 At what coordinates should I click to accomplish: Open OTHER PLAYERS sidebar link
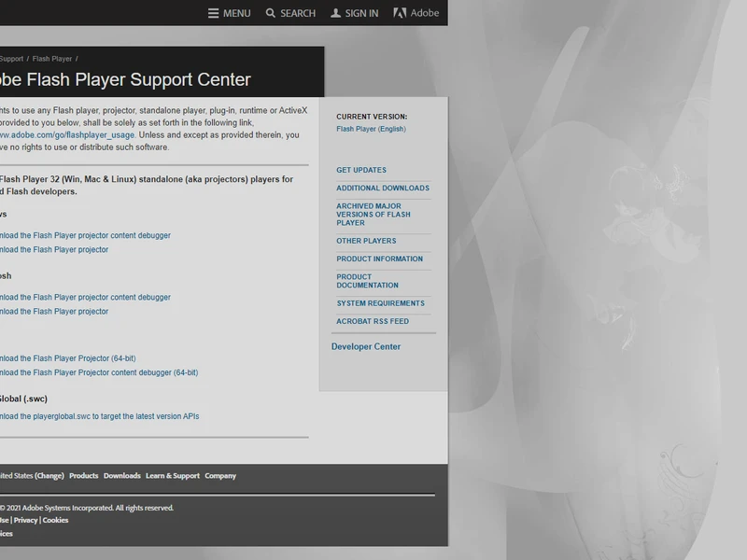(x=366, y=241)
